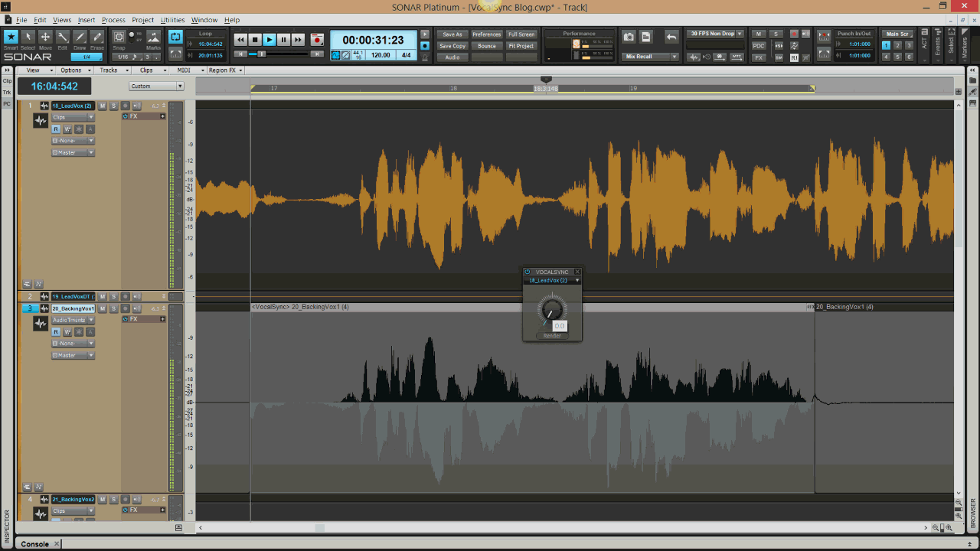Click the Marks landmark icon
This screenshot has width=980, height=551.
(x=154, y=37)
